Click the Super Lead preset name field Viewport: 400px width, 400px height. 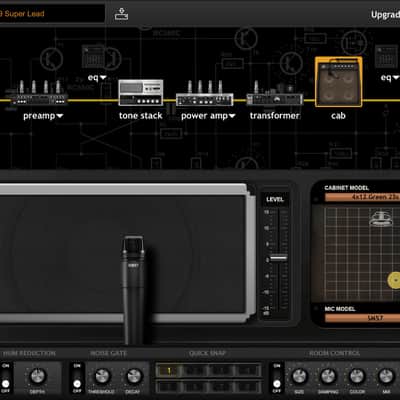coord(52,14)
